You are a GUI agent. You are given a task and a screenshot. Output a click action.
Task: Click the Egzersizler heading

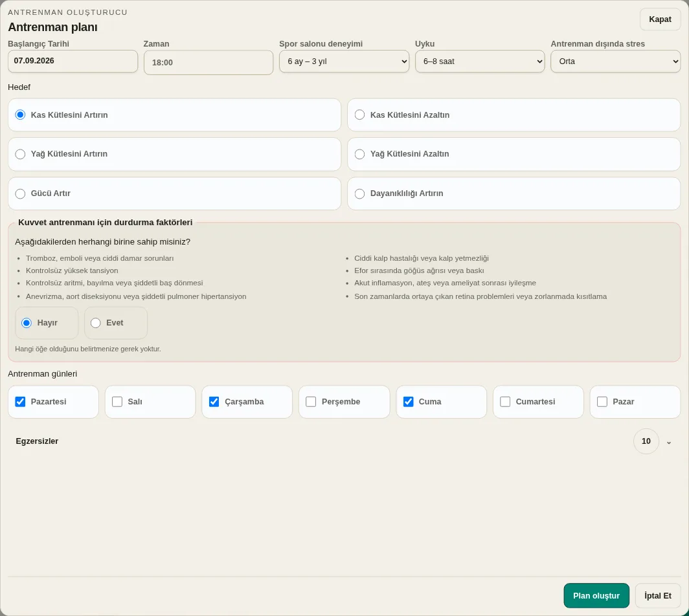tap(37, 441)
